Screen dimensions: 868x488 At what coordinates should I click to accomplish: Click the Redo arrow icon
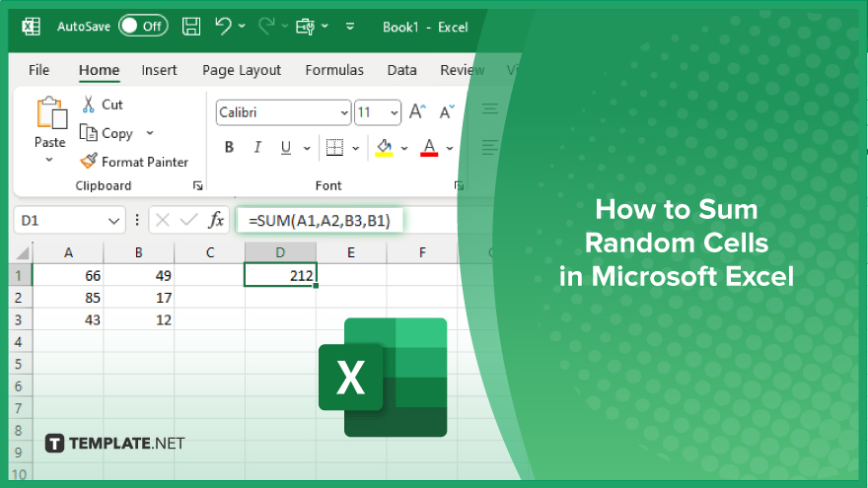pos(267,26)
